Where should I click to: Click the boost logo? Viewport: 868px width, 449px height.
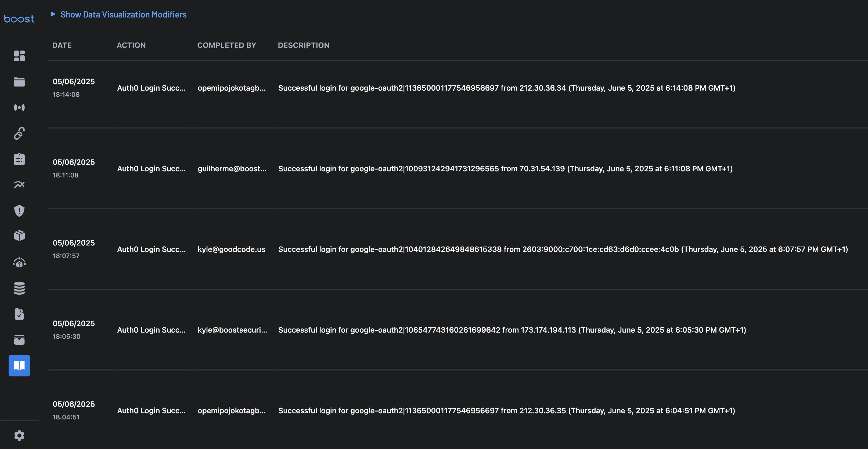(19, 19)
